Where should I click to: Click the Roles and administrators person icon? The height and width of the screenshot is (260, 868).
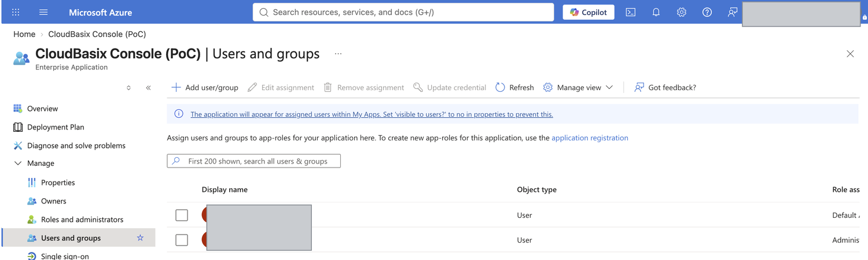32,220
